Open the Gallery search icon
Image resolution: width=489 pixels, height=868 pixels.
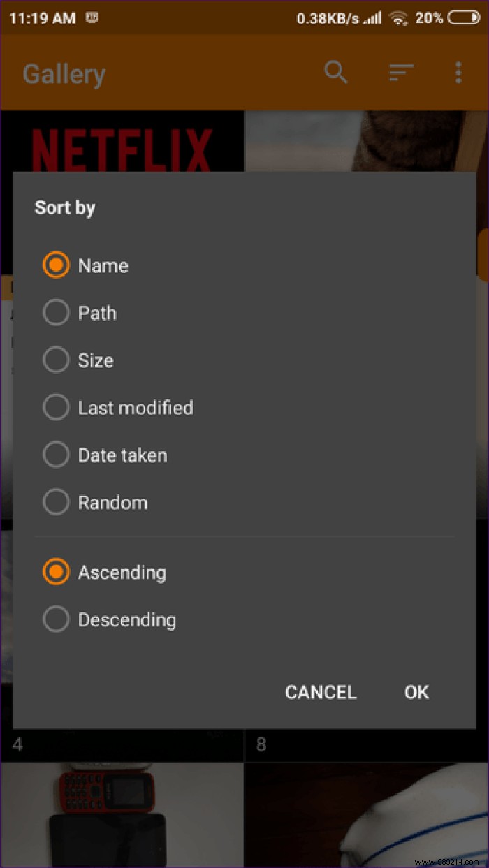(336, 72)
